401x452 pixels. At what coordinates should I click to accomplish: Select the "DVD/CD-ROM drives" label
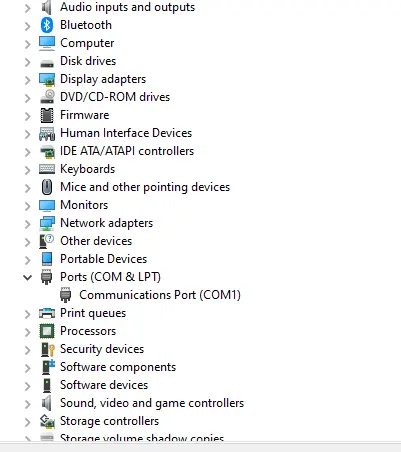[115, 97]
